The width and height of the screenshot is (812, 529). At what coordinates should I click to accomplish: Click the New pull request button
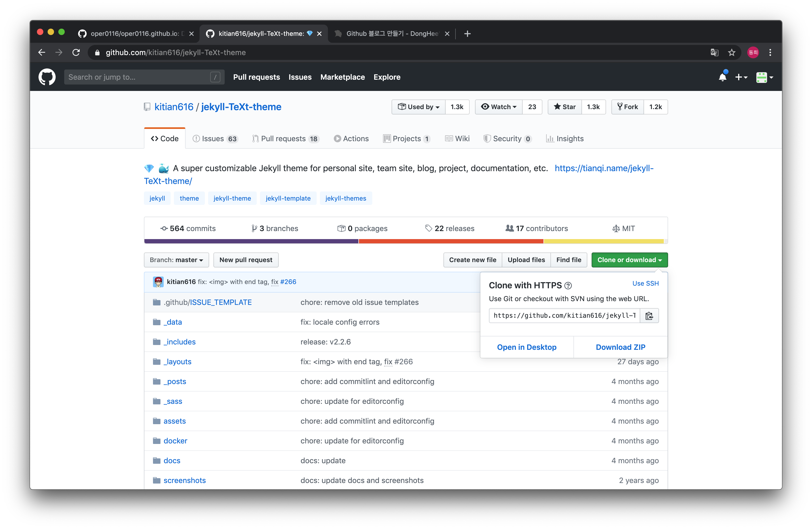click(x=246, y=260)
